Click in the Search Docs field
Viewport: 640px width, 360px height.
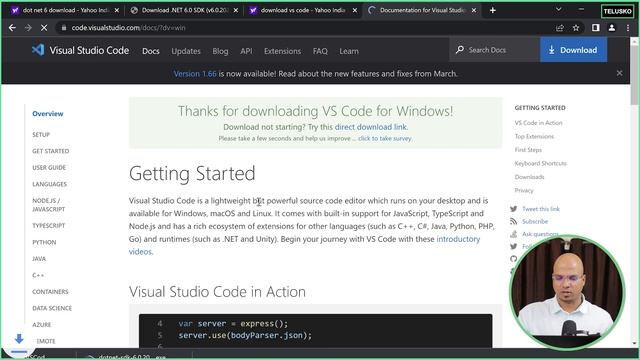pyautogui.click(x=494, y=50)
